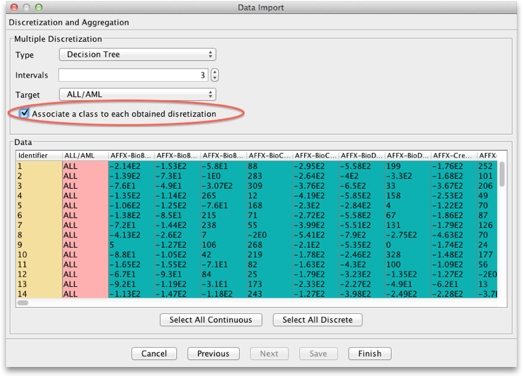Select cell 328 in row 10
This screenshot has width=523, height=378.
pos(408,255)
